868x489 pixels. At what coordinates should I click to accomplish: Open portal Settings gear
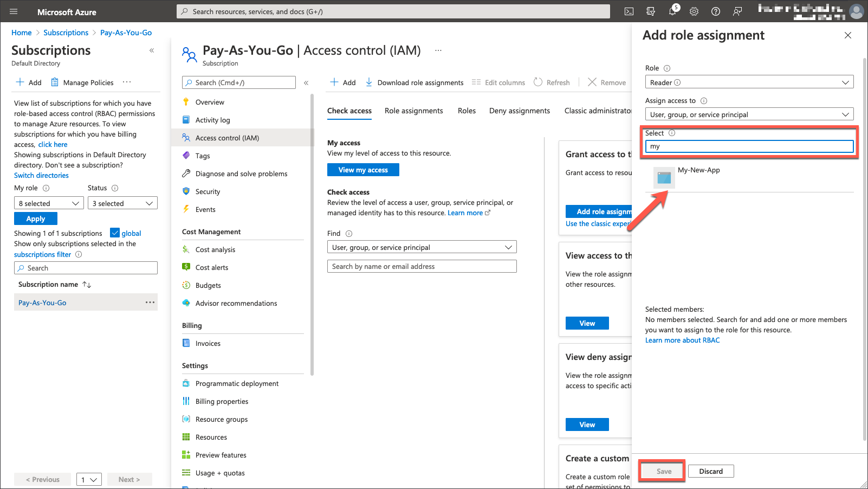click(694, 11)
